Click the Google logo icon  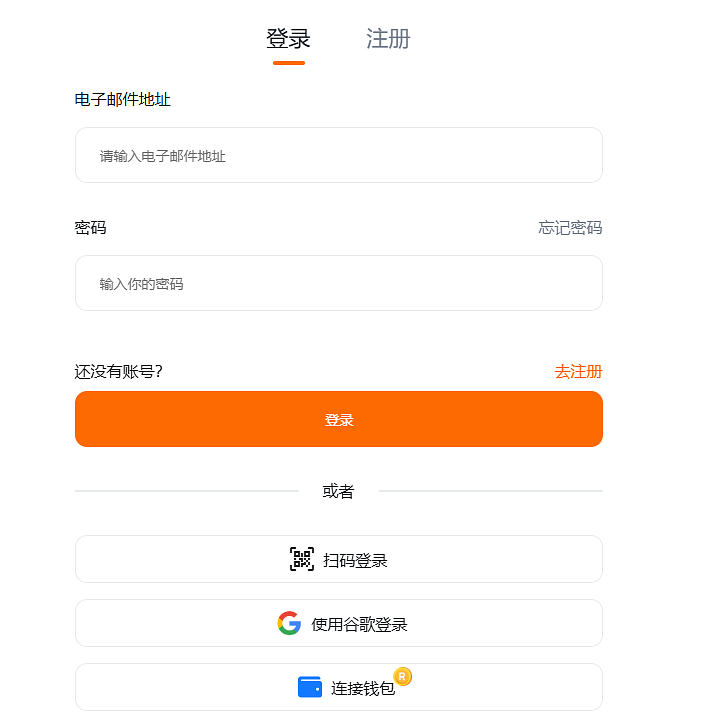pyautogui.click(x=289, y=624)
